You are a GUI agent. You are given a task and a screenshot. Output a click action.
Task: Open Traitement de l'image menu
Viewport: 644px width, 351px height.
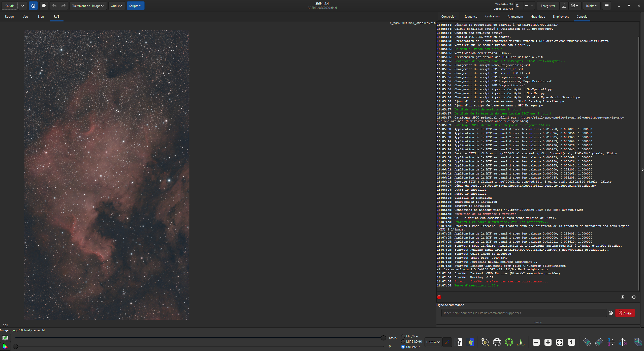pyautogui.click(x=88, y=6)
